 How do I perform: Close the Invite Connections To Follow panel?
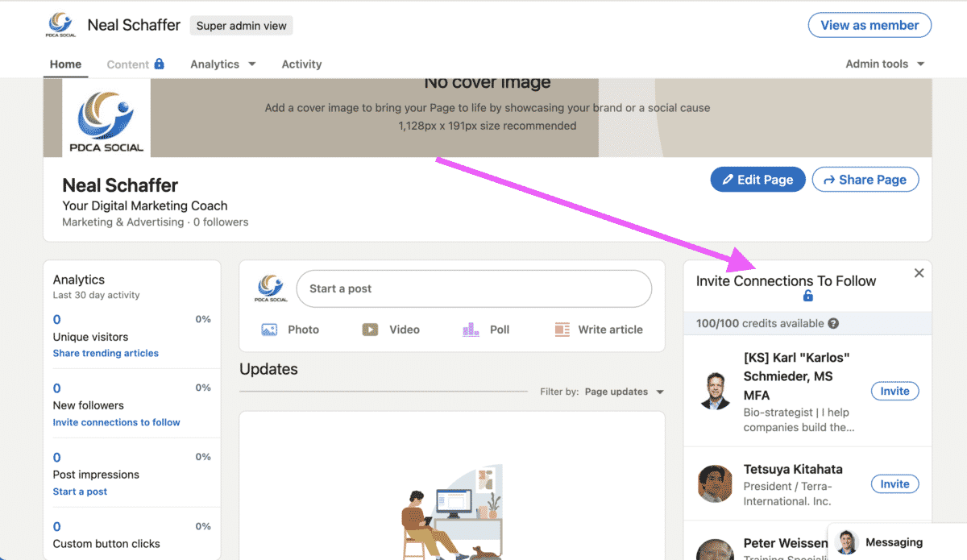919,273
